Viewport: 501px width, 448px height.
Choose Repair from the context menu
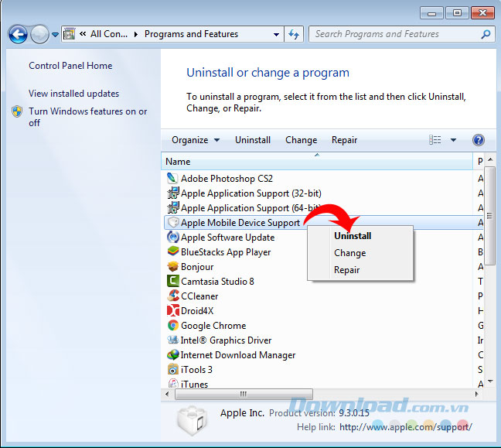coord(346,270)
